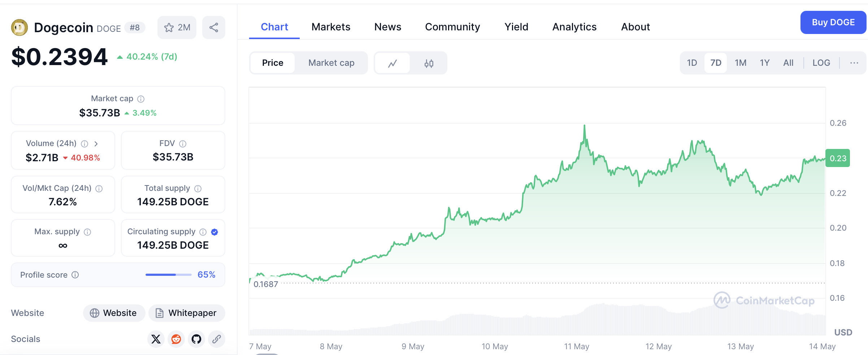Enable LOG scale on chart
868x355 pixels.
821,63
